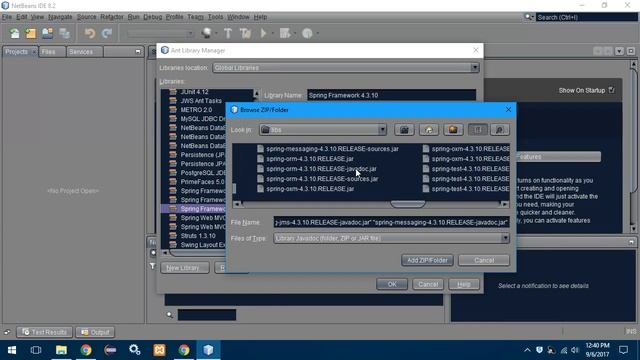Open Task View from the taskbar
Viewport: 640px width, 360px height.
point(36,350)
